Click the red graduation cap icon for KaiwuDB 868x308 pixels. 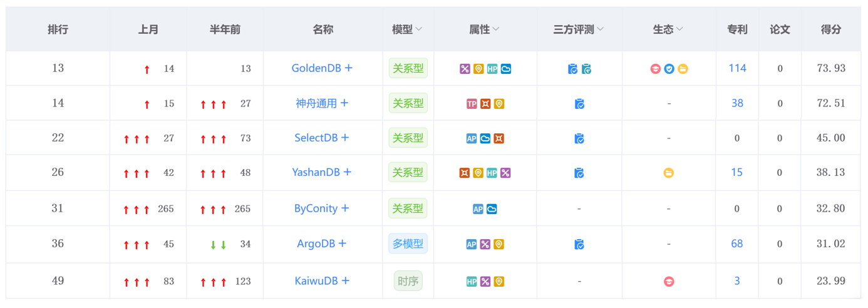point(669,282)
